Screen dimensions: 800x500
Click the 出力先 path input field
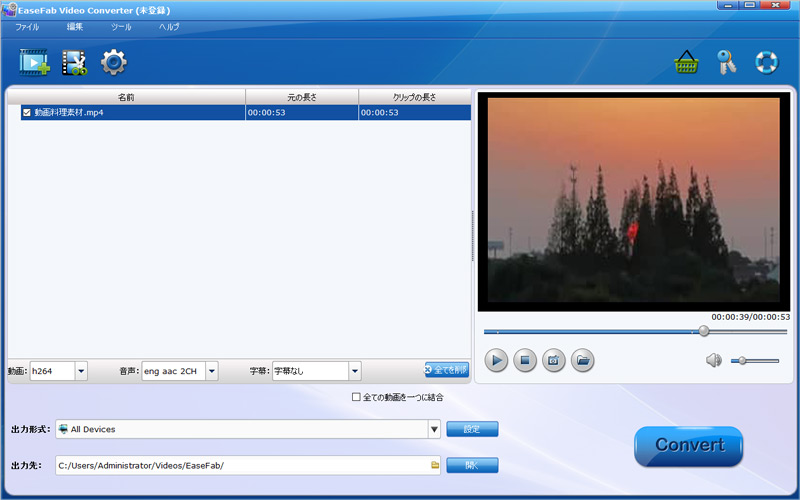[248, 465]
